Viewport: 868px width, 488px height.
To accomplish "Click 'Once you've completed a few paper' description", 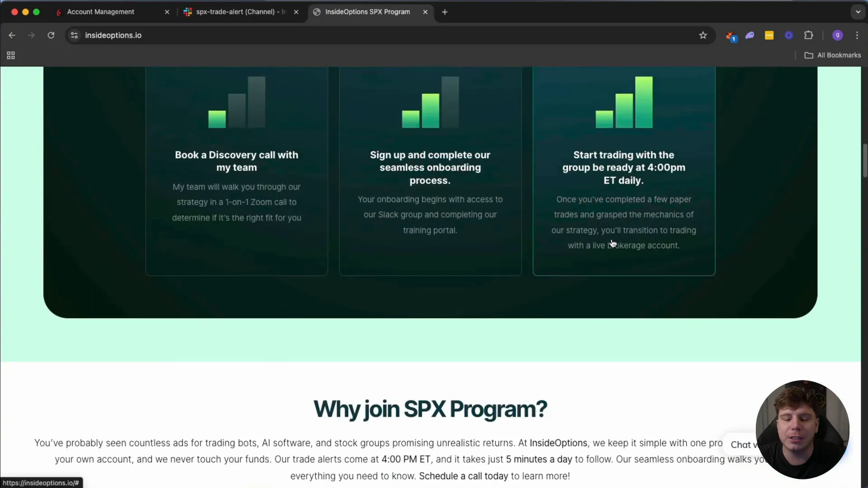I will [x=624, y=223].
